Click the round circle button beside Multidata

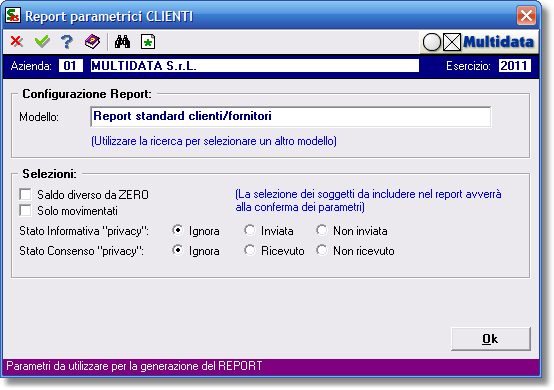[432, 42]
